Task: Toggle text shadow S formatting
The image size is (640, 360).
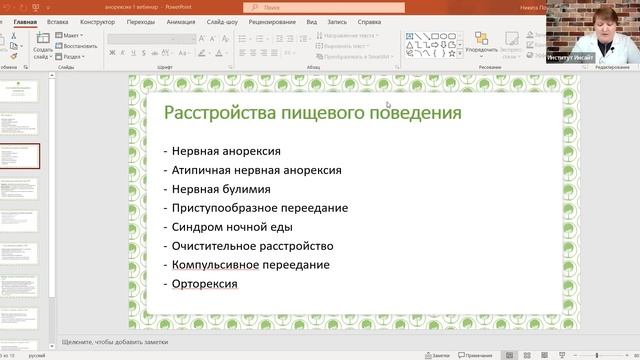Action: coord(144,53)
